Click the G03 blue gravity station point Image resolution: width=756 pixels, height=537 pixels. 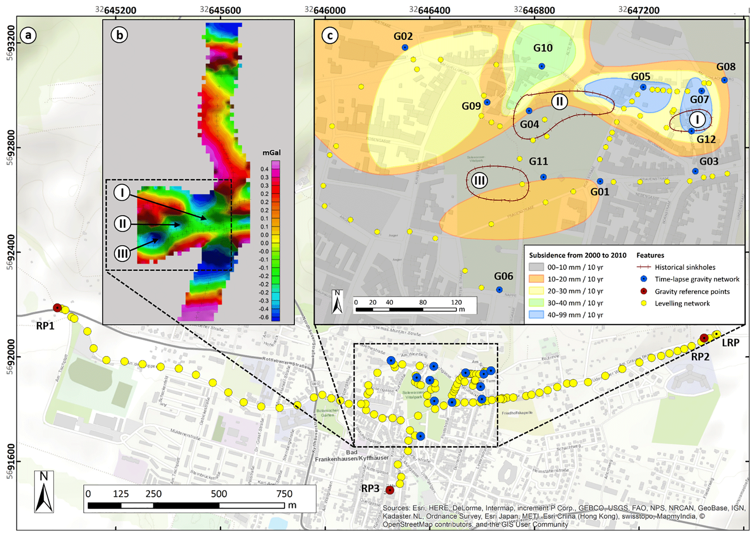point(695,171)
